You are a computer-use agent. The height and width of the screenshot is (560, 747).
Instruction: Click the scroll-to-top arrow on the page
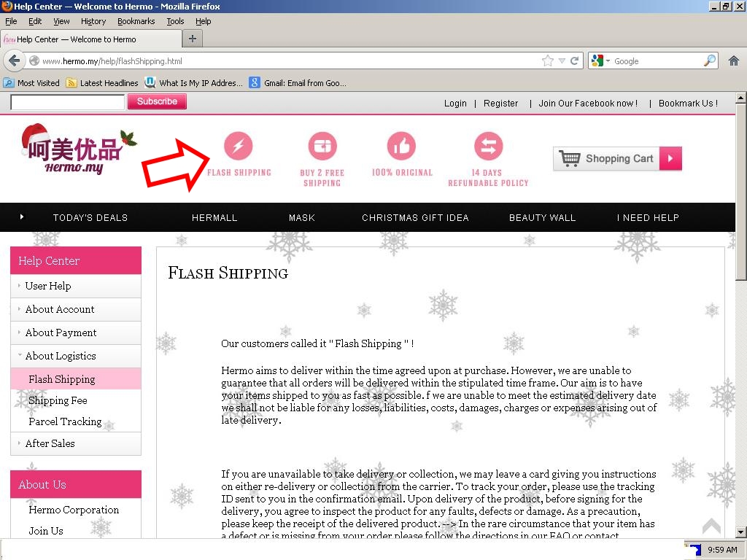tap(711, 526)
